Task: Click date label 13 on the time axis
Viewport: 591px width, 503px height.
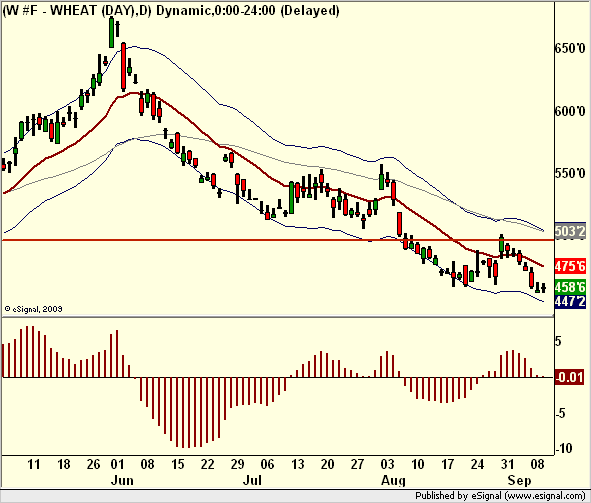Action: click(x=297, y=464)
